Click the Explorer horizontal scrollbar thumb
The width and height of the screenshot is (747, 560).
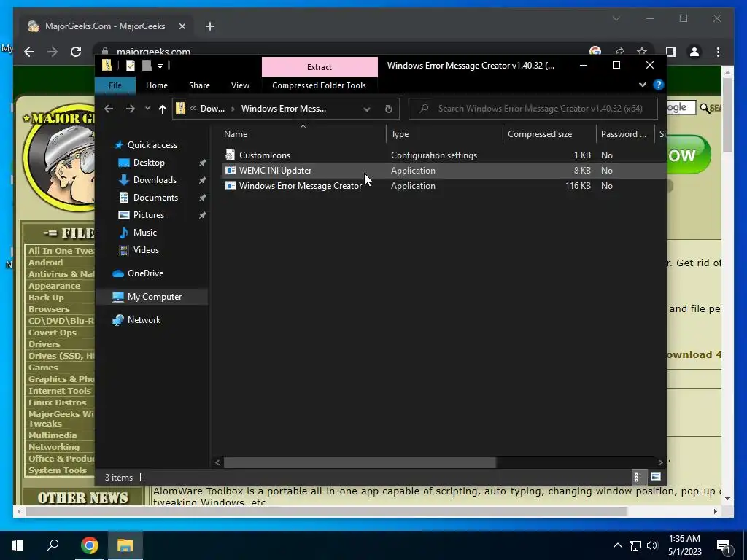[360, 462]
